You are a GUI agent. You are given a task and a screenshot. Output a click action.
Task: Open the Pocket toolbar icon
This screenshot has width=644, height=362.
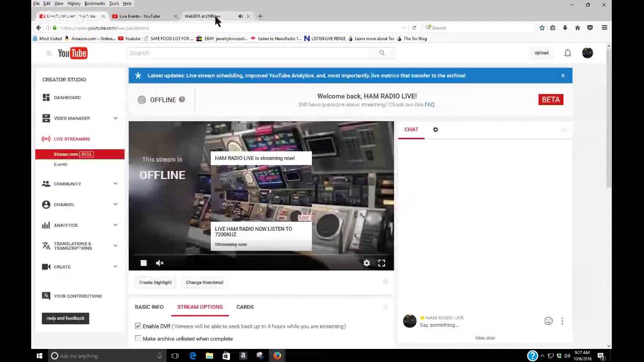point(590,28)
